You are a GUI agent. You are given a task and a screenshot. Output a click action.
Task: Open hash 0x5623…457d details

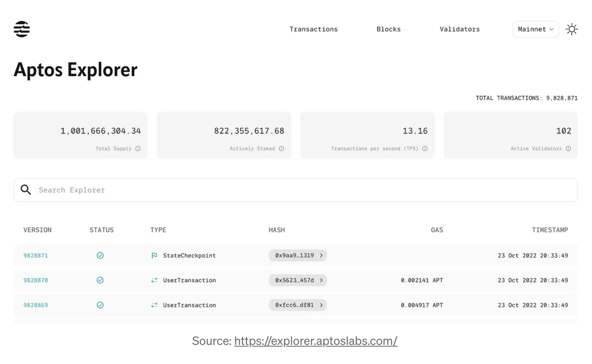click(x=298, y=280)
